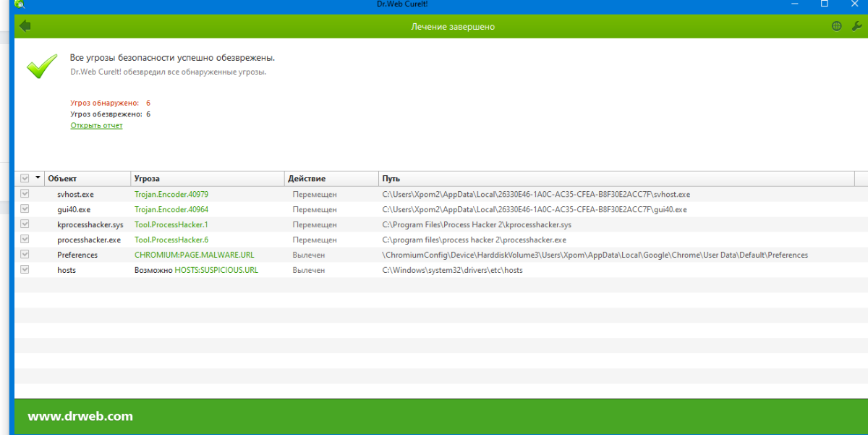The height and width of the screenshot is (435, 868).
Task: Open settings via the wrench icon
Action: [x=857, y=26]
